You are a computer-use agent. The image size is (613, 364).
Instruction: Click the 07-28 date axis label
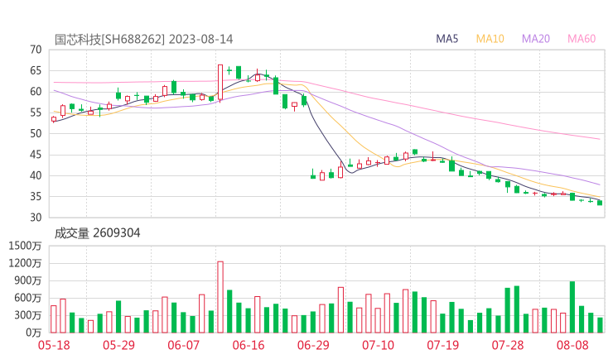coord(508,345)
